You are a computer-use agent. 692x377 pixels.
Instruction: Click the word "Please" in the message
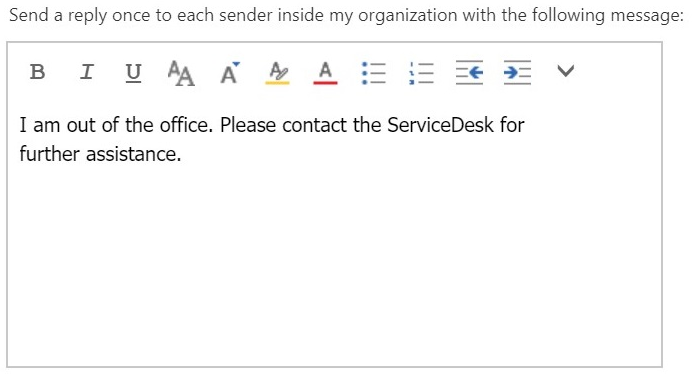pyautogui.click(x=248, y=125)
